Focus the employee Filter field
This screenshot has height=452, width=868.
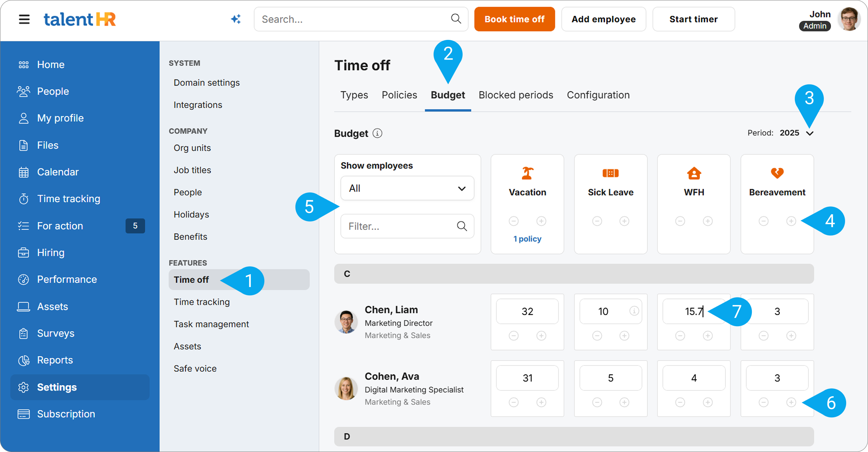(407, 226)
